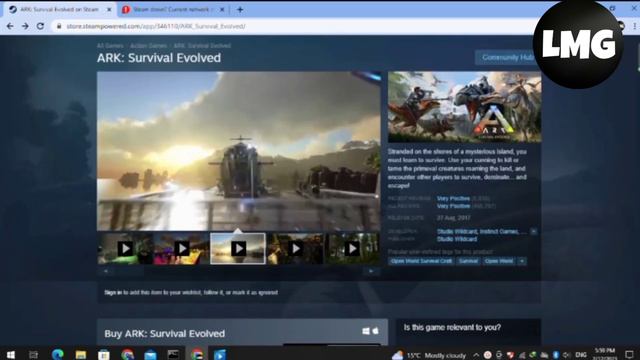Click the main trailer video player
Viewport: 640px width, 360px height.
coord(239,151)
